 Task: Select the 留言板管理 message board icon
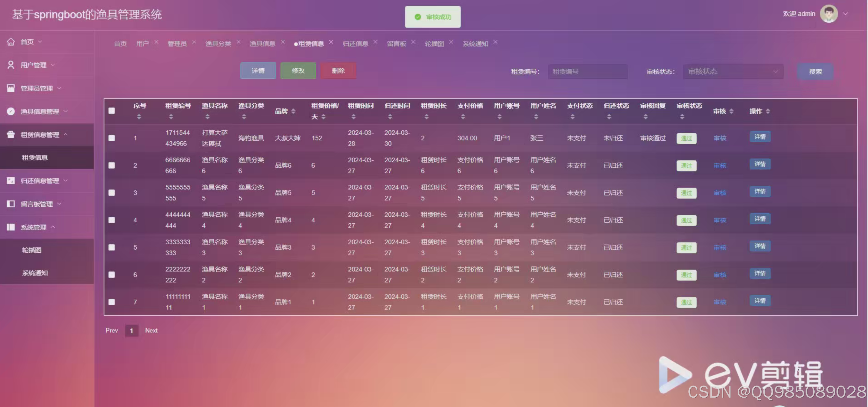[x=10, y=204]
